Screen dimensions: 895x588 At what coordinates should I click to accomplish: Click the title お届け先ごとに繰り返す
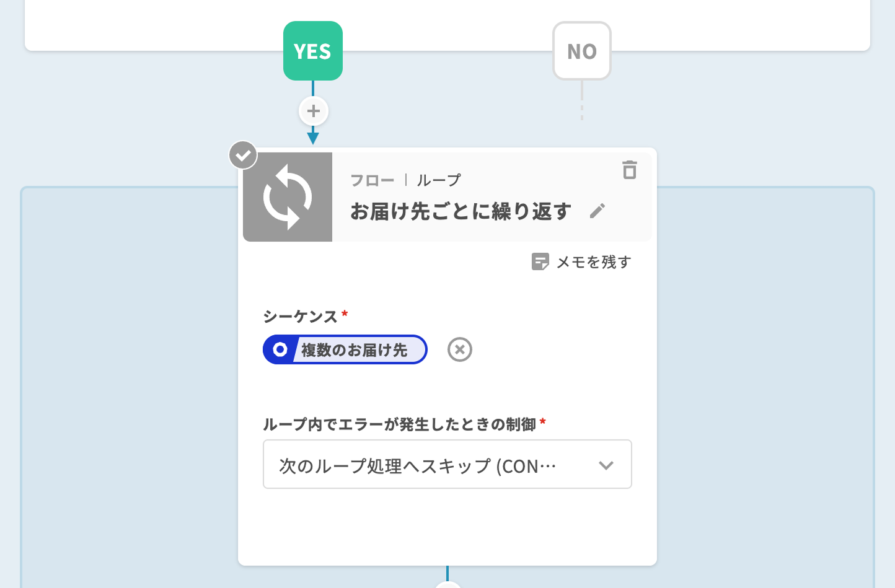(x=460, y=212)
